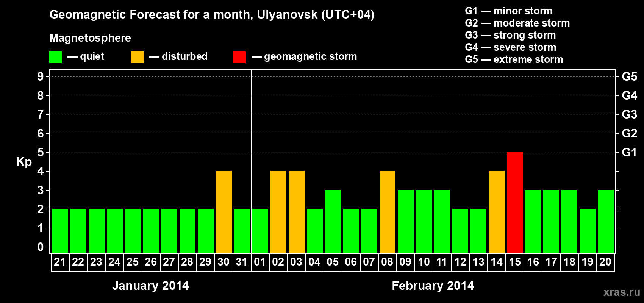Click the red geomagnetic storm legend swatch

(x=240, y=57)
